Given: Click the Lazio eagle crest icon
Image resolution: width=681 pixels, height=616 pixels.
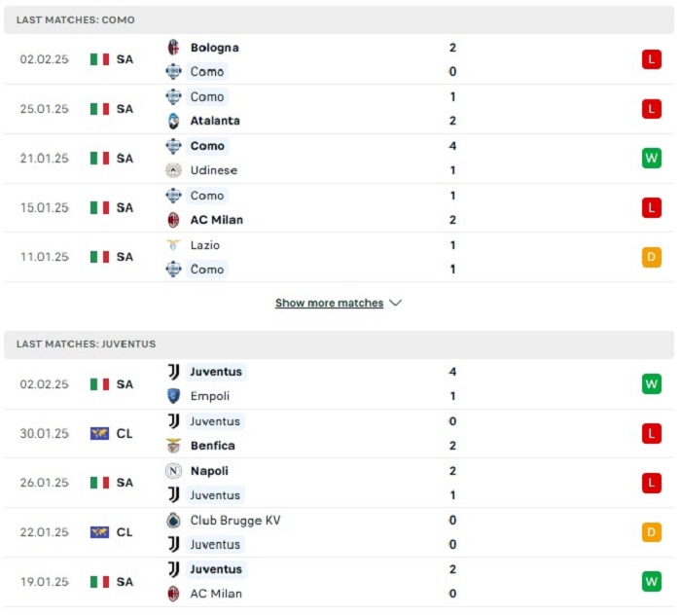Looking at the screenshot, I should coord(173,244).
